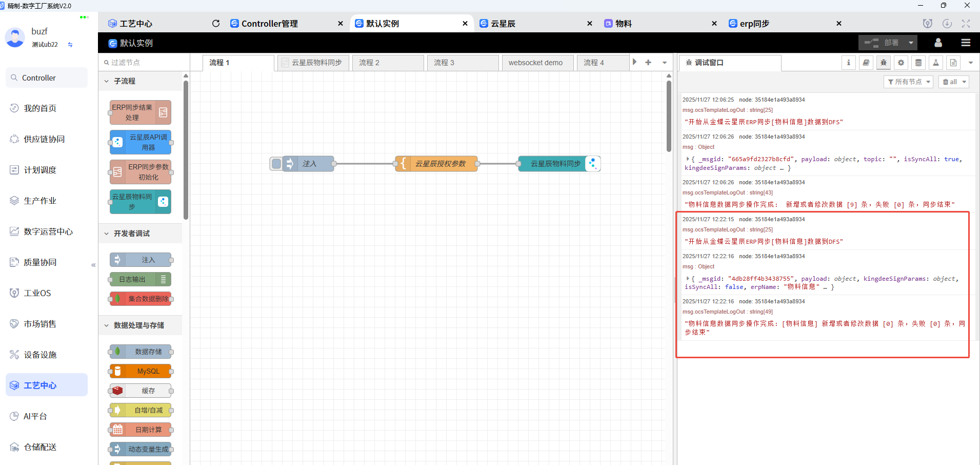Open the 部署 deploy dropdown arrow
This screenshot has height=465, width=980.
910,43
